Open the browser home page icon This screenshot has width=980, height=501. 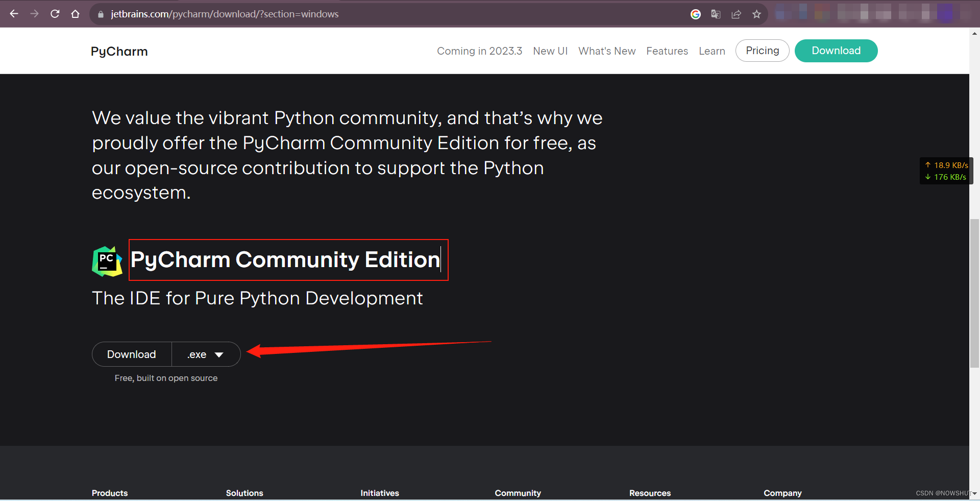pyautogui.click(x=76, y=14)
